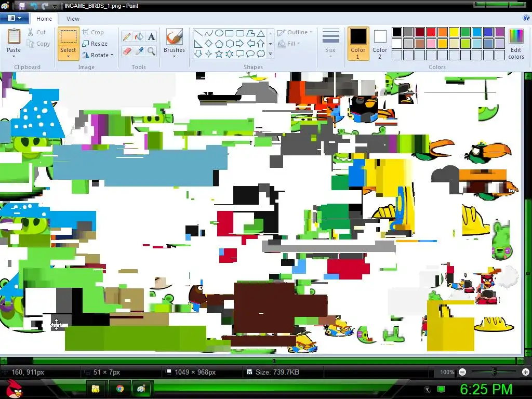Open the Angry Birds start button
Viewport: 532px width, 399px height.
(x=14, y=389)
